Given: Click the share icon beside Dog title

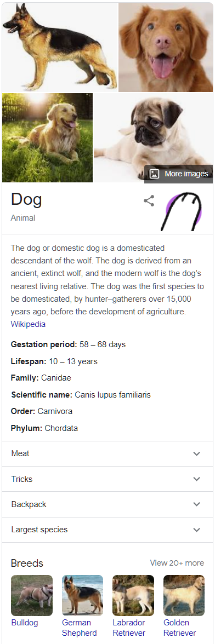Looking at the screenshot, I should click(149, 201).
